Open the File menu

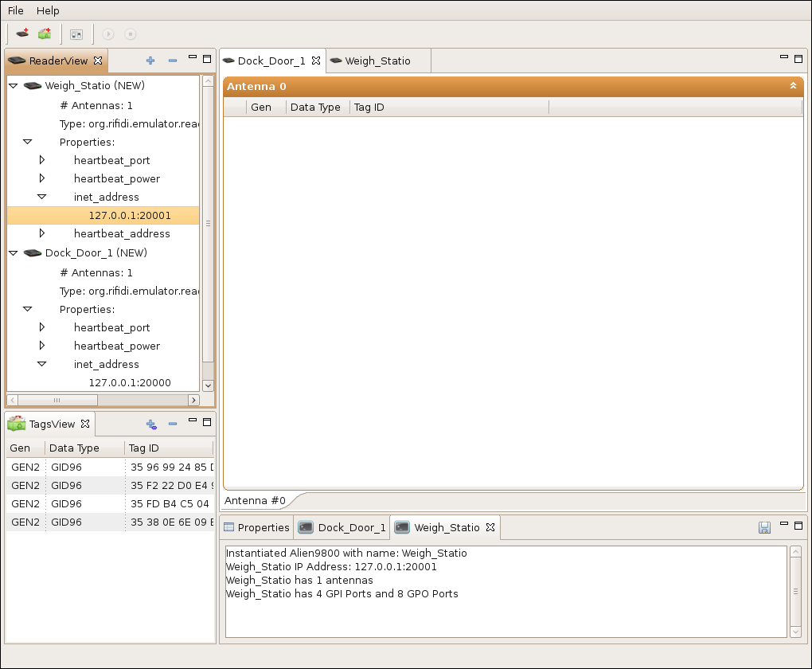click(16, 10)
